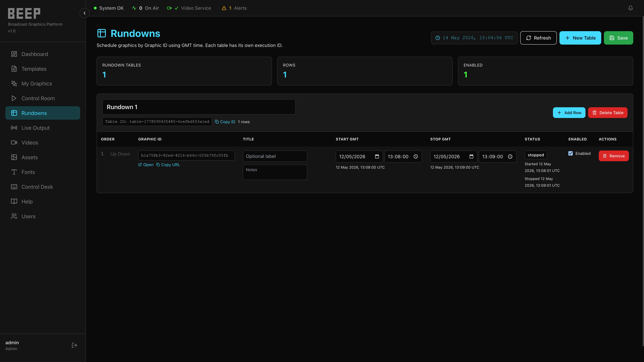
Task: Refresh the rundowns list
Action: (538, 38)
